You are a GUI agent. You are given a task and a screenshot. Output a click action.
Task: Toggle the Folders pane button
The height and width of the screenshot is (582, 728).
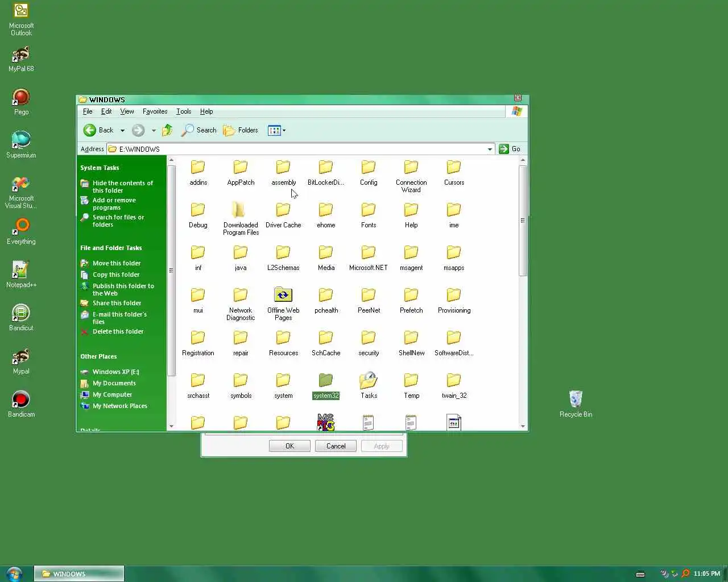(241, 130)
